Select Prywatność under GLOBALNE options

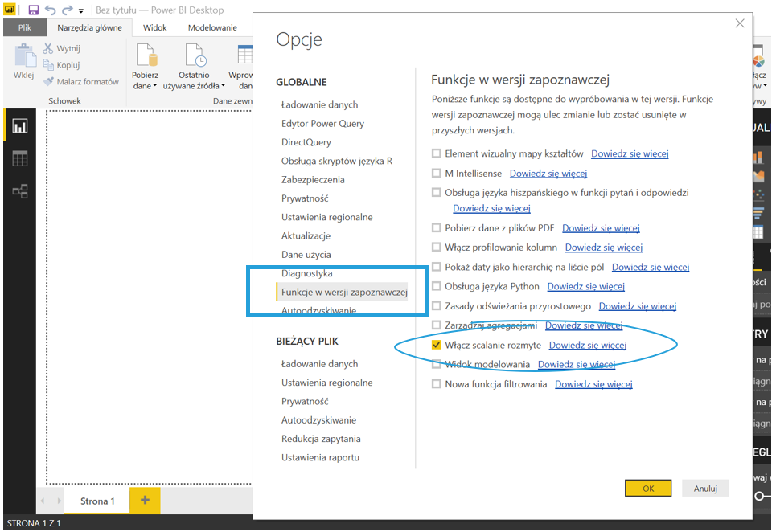coord(305,198)
